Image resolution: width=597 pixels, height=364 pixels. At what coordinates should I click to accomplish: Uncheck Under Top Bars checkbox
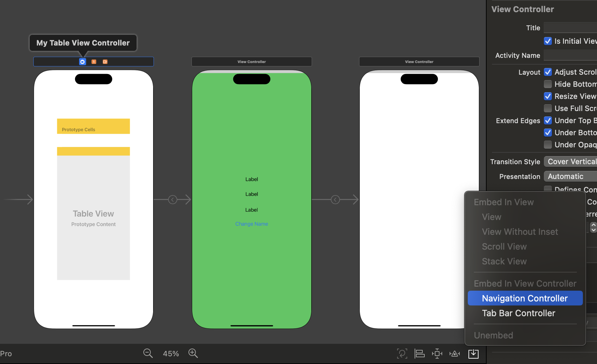click(548, 120)
